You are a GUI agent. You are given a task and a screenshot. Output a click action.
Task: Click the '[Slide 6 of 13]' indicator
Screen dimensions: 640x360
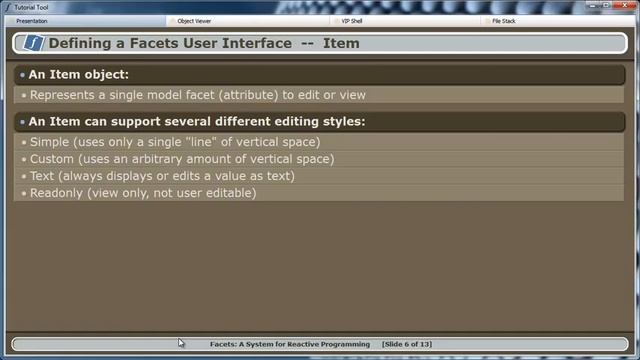407,344
